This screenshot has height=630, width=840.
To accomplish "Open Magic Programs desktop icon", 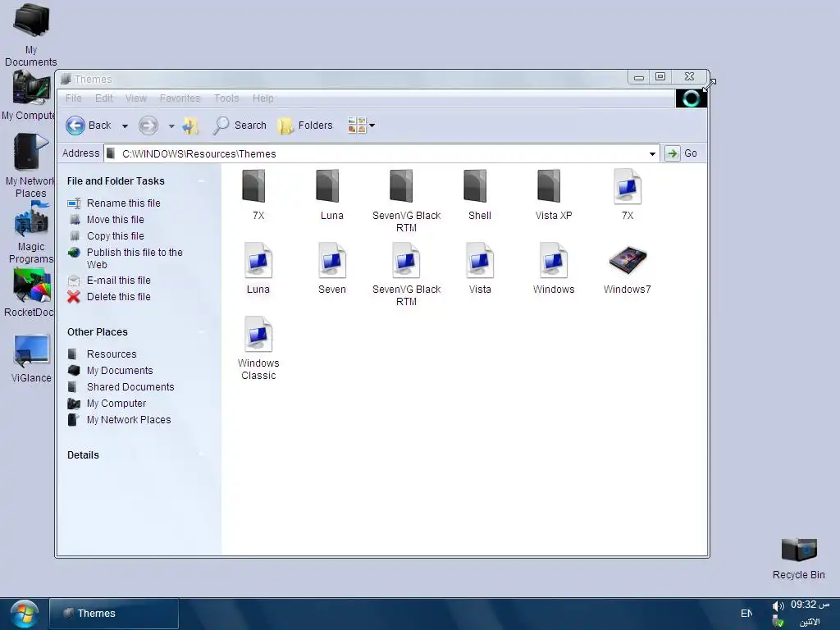I will click(31, 233).
